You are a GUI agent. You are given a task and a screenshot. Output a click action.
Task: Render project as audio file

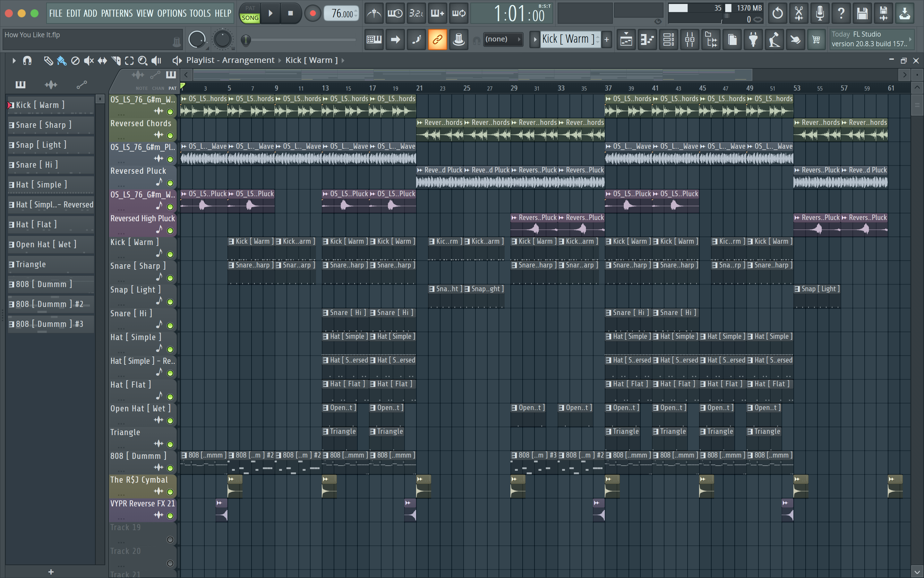coord(884,13)
